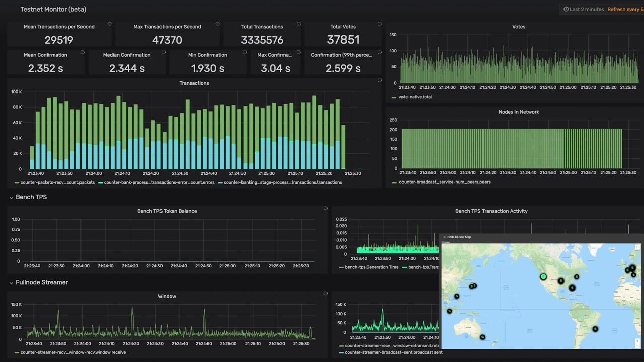Click the loading icon on the Window panel
This screenshot has width=644, height=362.
326,293
